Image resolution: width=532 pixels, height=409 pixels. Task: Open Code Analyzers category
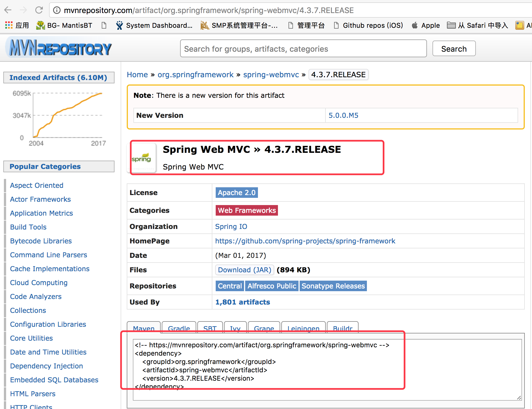coord(36,296)
